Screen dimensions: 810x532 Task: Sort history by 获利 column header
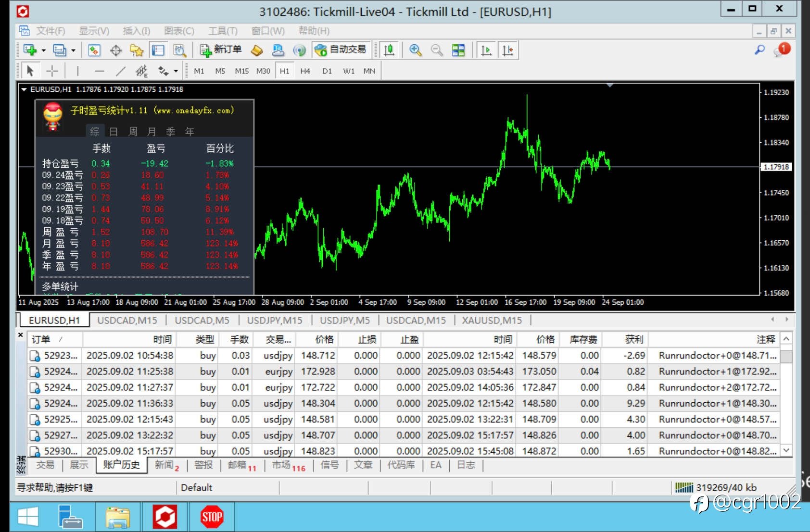625,339
